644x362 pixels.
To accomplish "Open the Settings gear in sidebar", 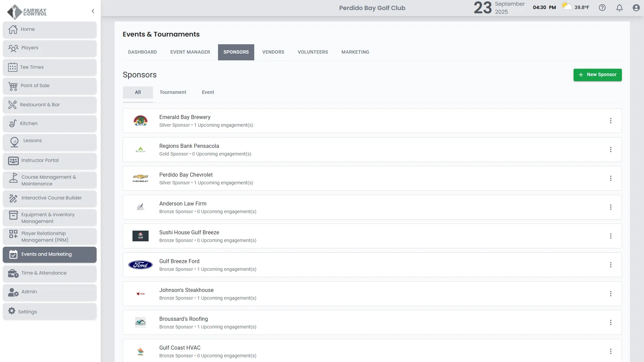I will (12, 311).
